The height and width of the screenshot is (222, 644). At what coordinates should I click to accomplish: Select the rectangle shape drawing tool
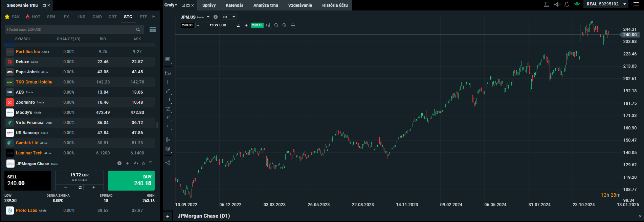pos(168,100)
